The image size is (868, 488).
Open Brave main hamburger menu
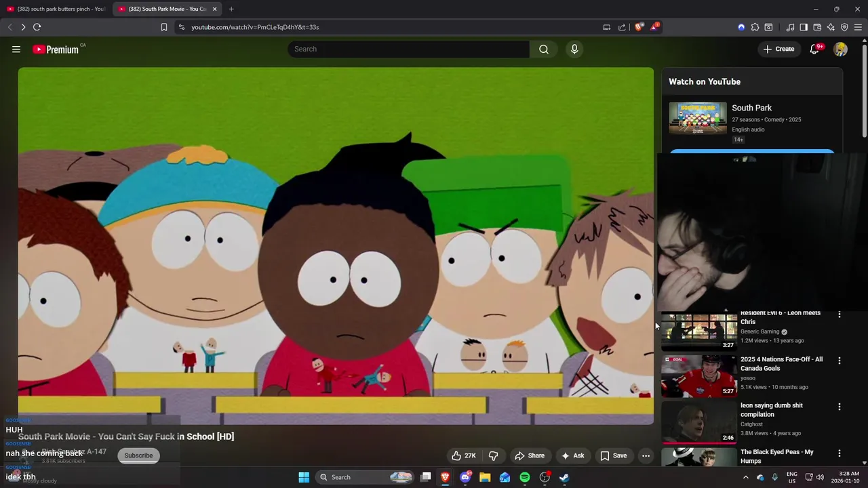(x=858, y=27)
